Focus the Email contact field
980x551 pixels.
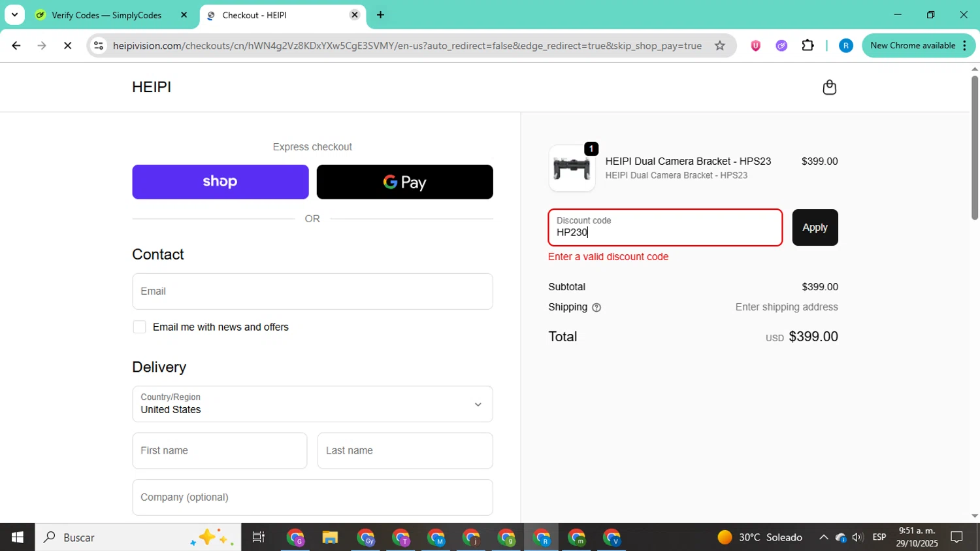tap(312, 292)
